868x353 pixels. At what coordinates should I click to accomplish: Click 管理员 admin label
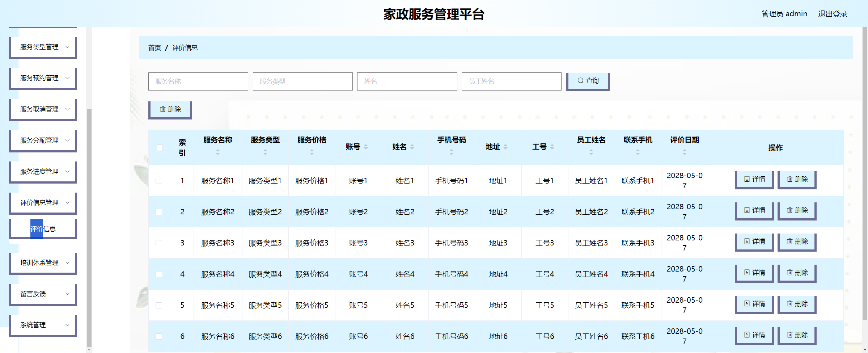point(784,14)
